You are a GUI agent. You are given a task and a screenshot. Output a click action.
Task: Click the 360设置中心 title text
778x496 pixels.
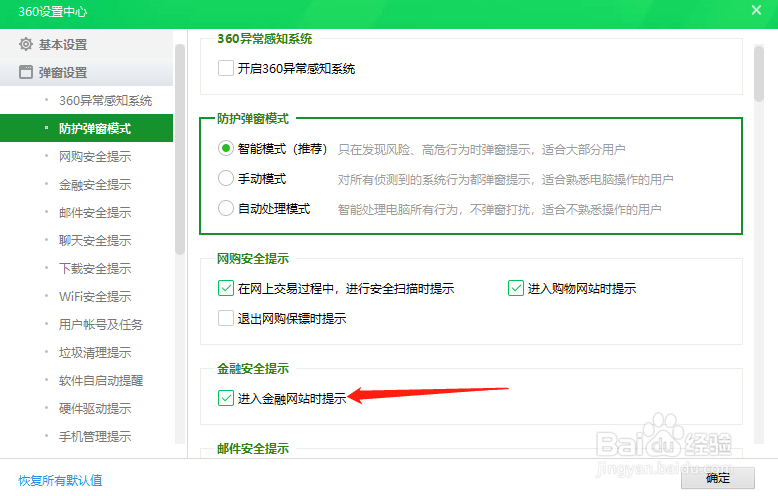click(53, 11)
